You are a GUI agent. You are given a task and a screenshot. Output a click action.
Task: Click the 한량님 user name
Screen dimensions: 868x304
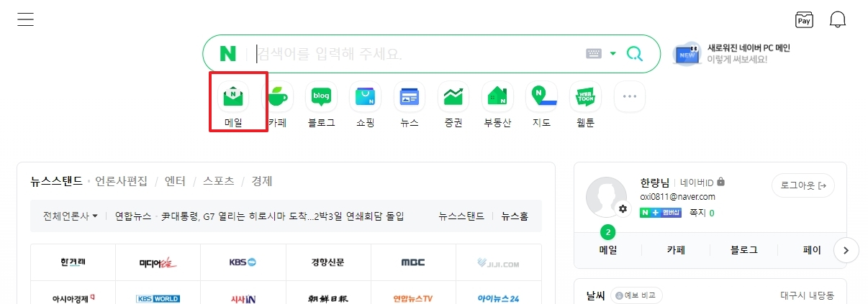point(654,182)
